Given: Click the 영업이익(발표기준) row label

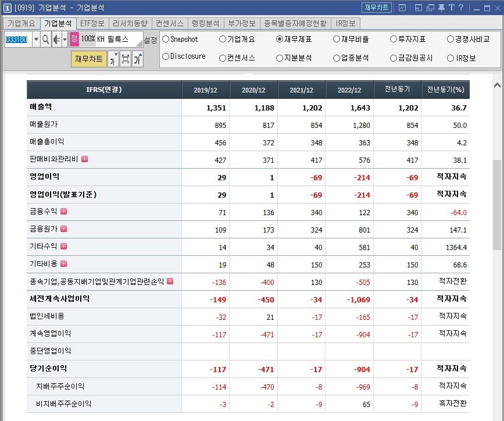Looking at the screenshot, I should click(x=63, y=194).
